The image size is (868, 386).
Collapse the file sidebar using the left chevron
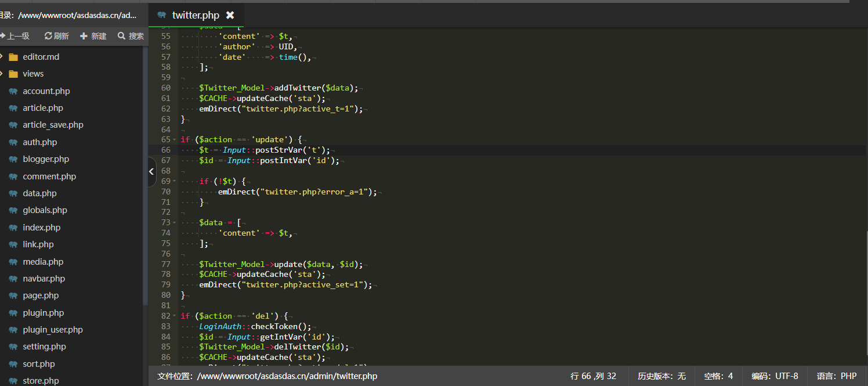(151, 172)
